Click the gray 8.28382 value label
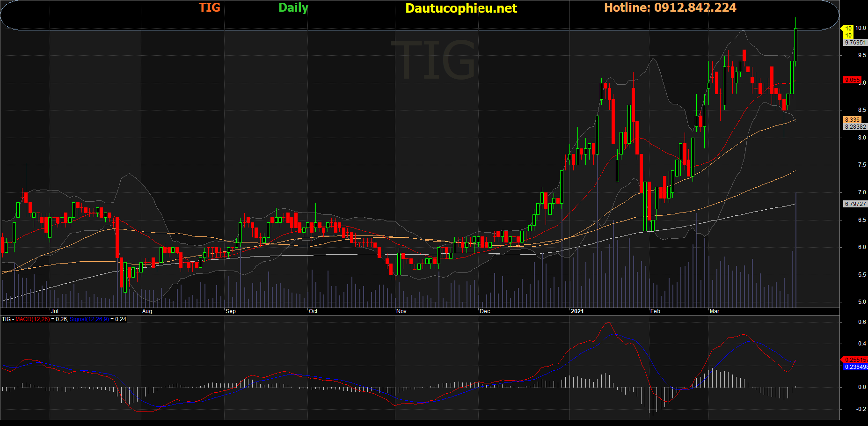868x426 pixels. [x=855, y=127]
